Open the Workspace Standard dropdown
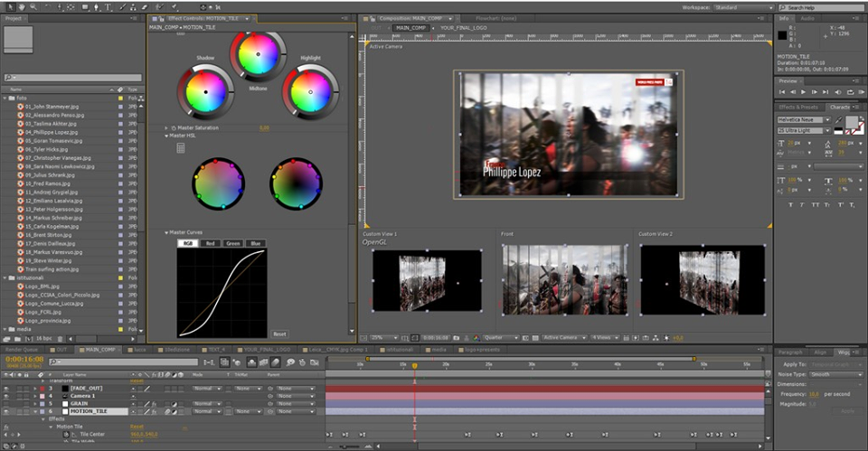Viewport: 868px width, 451px height. click(743, 8)
